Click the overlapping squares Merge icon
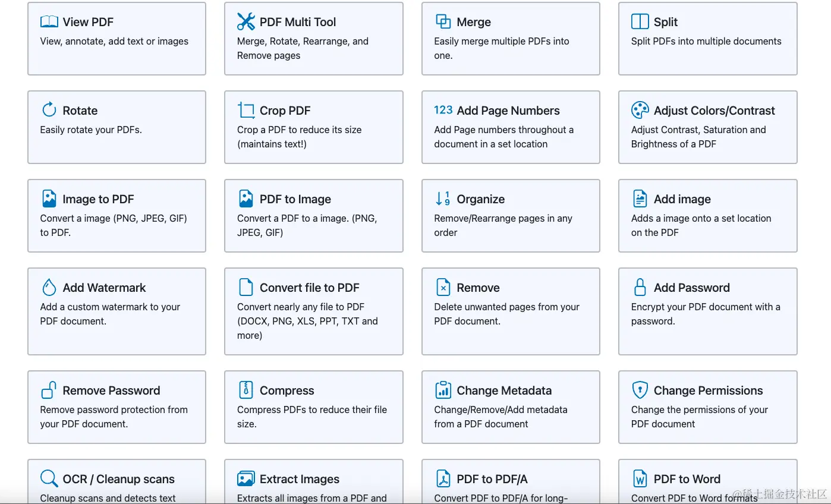Viewport: 831px width, 504px height. pos(443,21)
